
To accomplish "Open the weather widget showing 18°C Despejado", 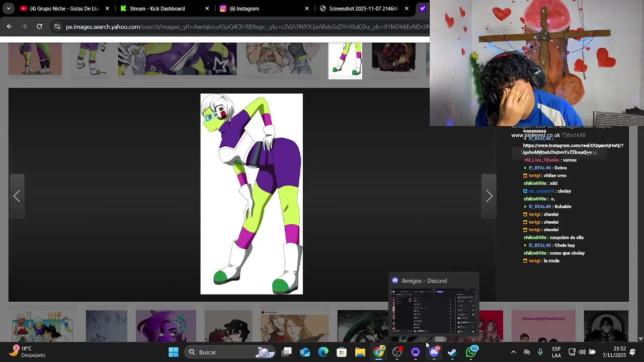I will [x=28, y=352].
